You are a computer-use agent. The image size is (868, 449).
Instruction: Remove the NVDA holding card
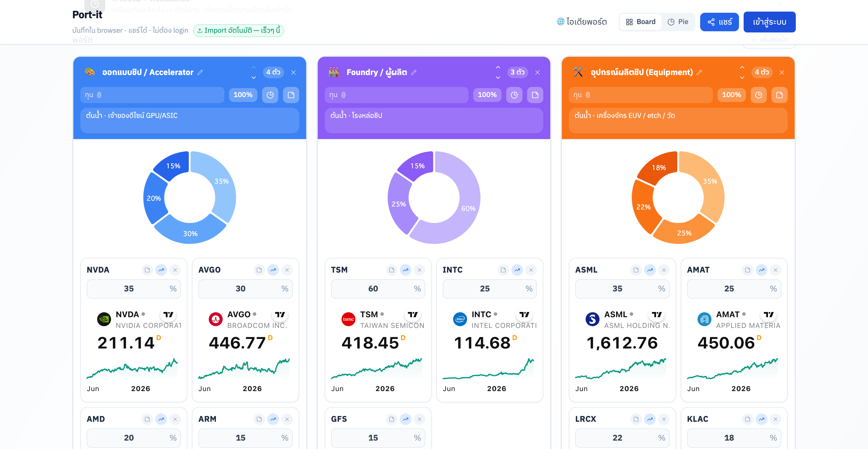tap(175, 270)
